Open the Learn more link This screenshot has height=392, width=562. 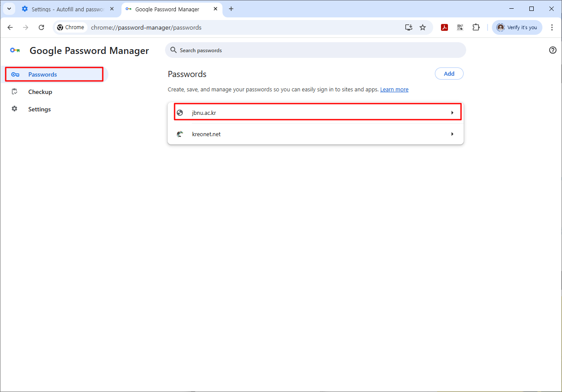(394, 90)
